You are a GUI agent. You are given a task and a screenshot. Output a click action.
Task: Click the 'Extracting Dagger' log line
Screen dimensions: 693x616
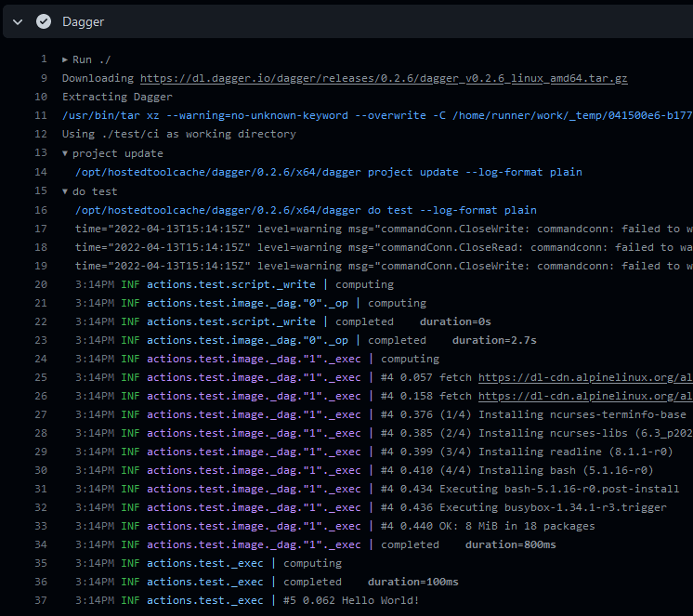click(117, 97)
